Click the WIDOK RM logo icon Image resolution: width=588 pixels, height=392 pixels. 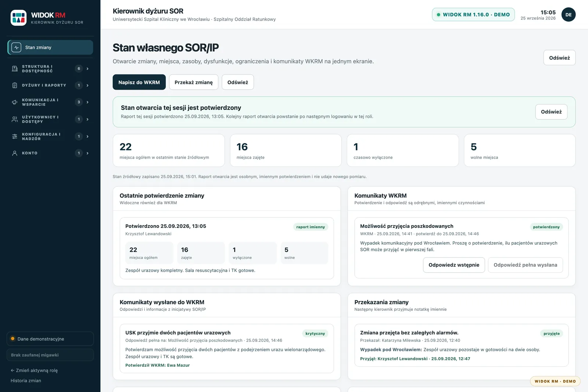(x=18, y=18)
